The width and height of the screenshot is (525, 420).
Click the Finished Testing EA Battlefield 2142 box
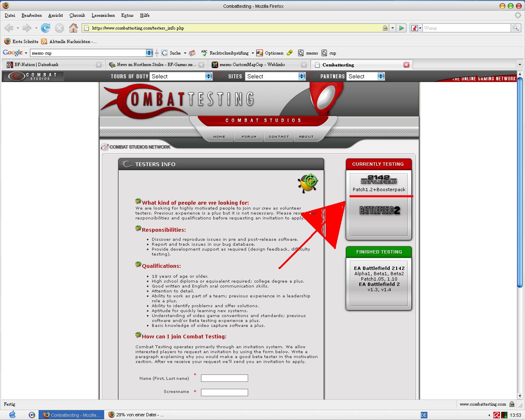point(379,283)
